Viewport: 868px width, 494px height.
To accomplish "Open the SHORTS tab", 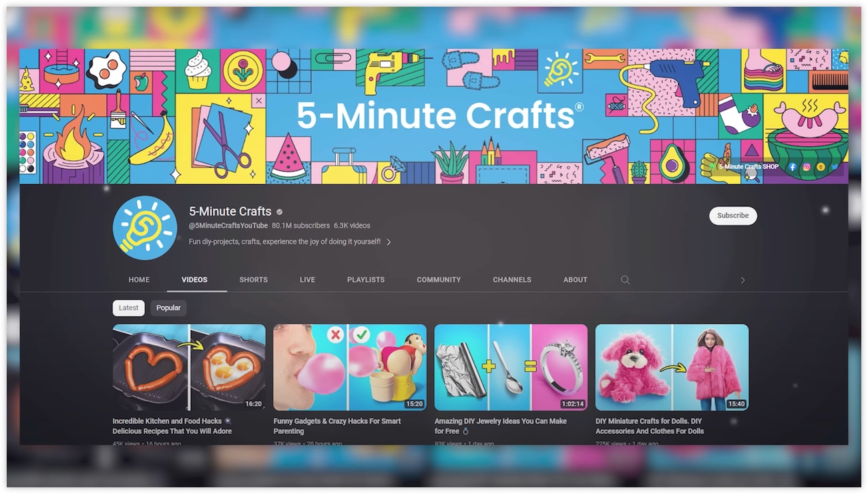I will click(254, 280).
